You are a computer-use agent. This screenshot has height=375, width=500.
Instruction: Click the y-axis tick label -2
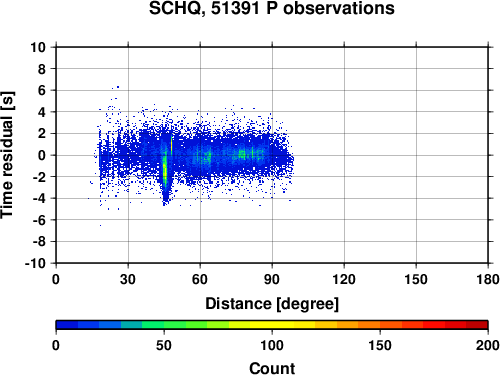point(39,177)
